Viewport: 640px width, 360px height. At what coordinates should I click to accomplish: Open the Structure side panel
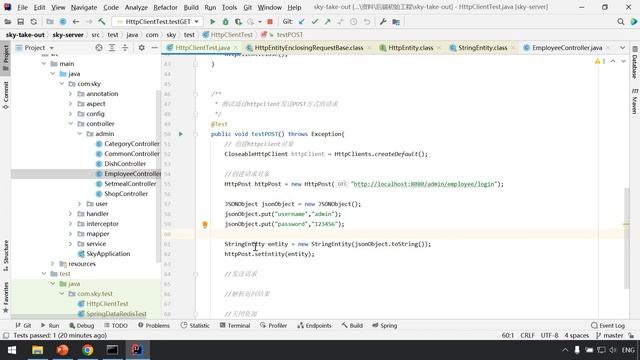click(6, 256)
